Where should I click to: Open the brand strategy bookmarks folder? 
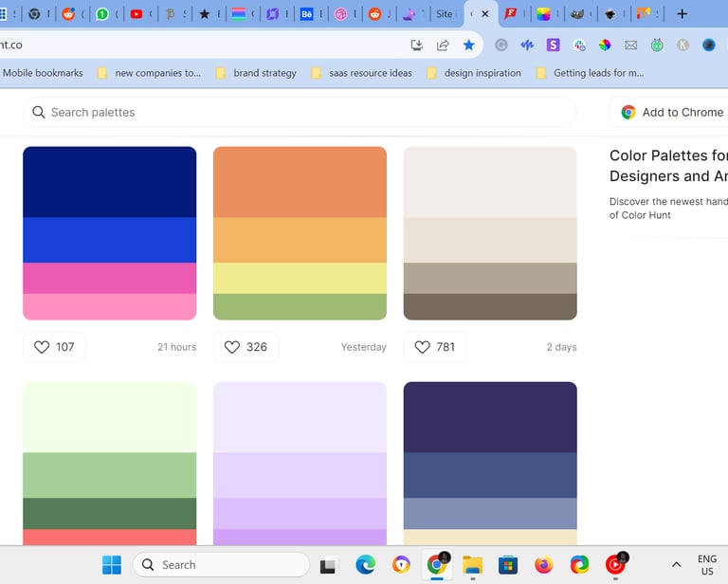coord(256,73)
